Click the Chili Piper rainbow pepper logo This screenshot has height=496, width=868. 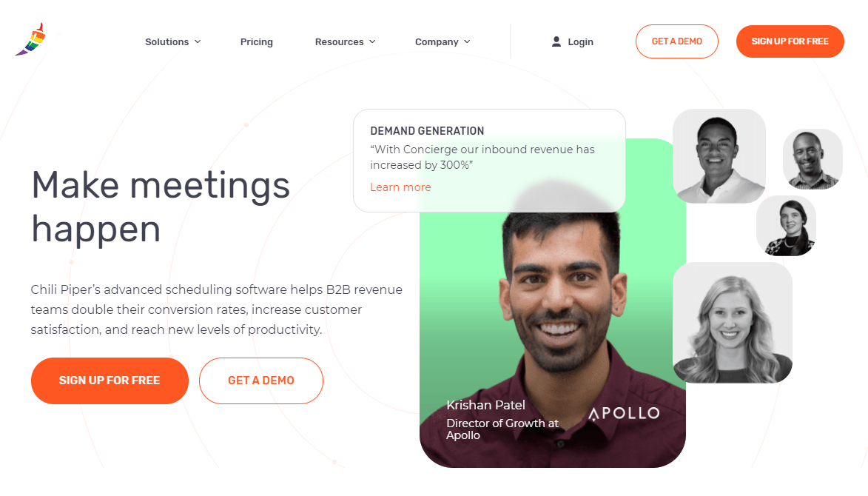pyautogui.click(x=30, y=39)
